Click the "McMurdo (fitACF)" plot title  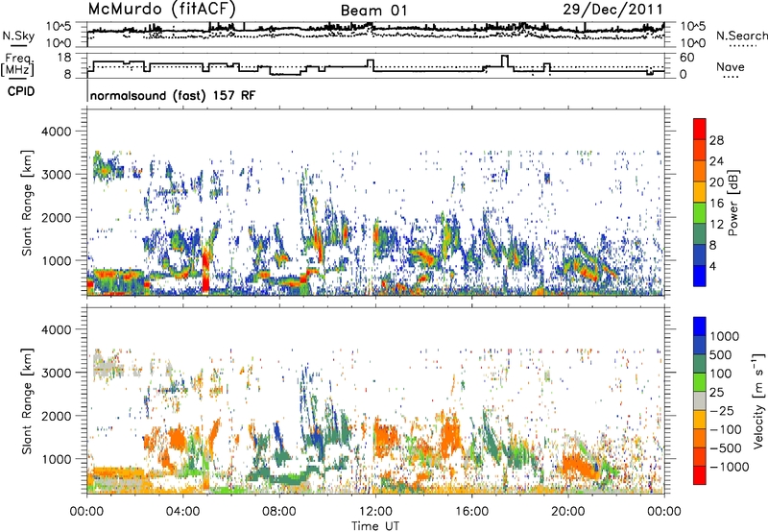click(161, 10)
